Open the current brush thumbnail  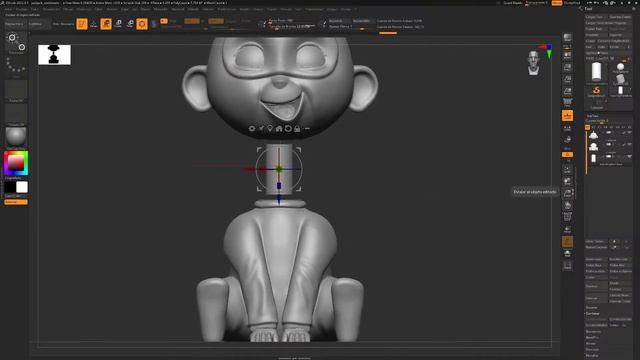click(x=16, y=43)
